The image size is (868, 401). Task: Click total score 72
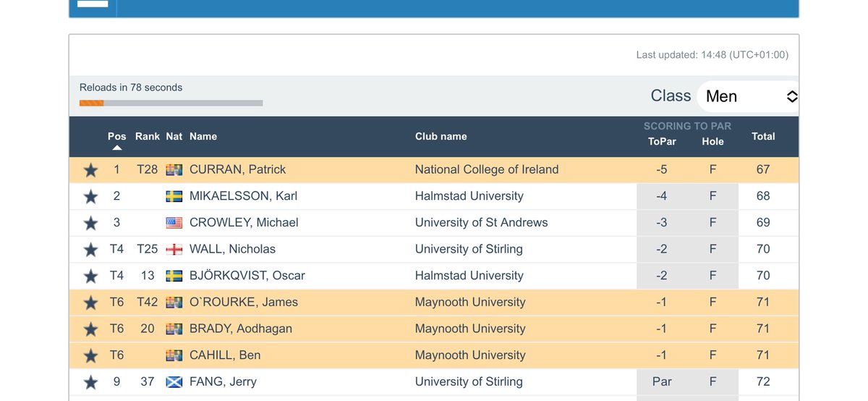point(763,381)
